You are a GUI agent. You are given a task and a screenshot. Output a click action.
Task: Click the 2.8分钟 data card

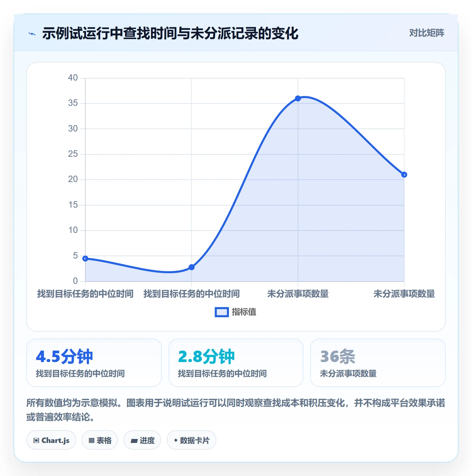(x=236, y=363)
